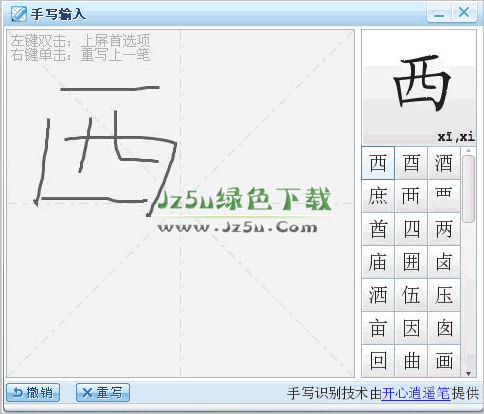
Task: Click the large 西 preview character
Action: 421,83
